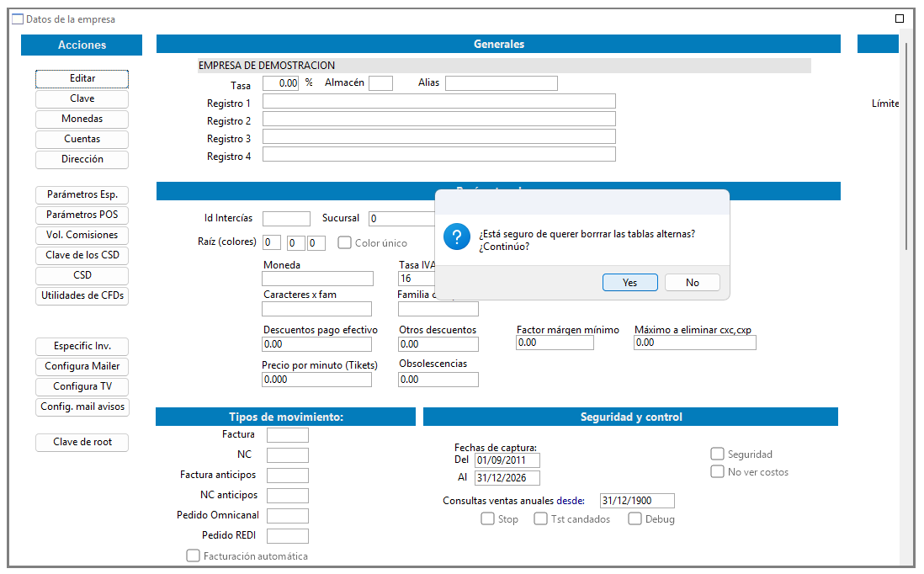Toggle Tst candados checkbox
Image resolution: width=924 pixels, height=574 pixels.
tap(540, 518)
